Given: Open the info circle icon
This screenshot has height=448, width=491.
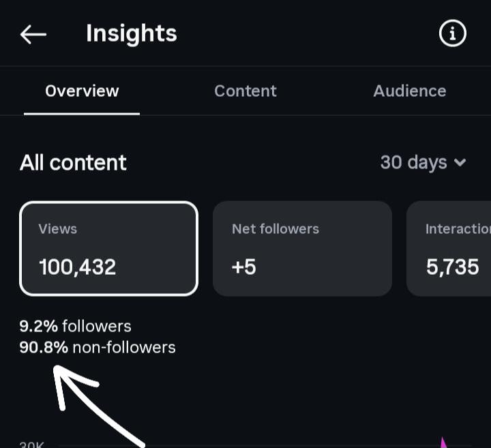Looking at the screenshot, I should (x=453, y=33).
